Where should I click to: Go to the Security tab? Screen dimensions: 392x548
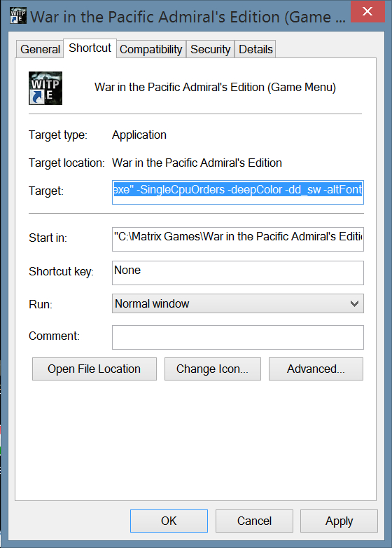pos(210,49)
